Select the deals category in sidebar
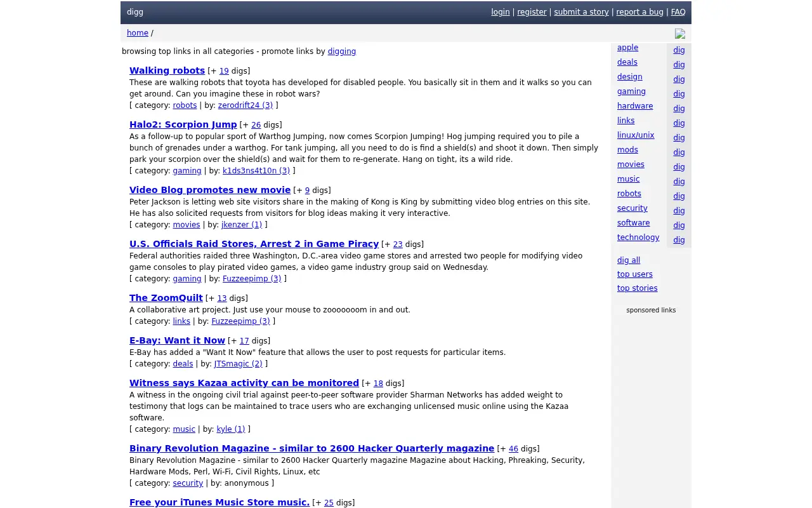This screenshot has height=508, width=812. coord(627,62)
